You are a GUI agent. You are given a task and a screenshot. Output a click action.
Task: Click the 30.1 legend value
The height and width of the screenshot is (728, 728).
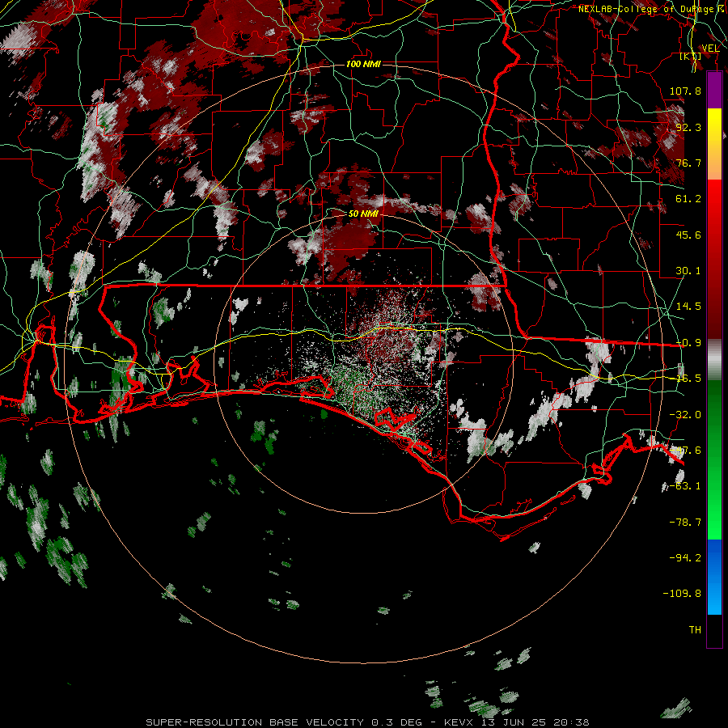point(688,271)
